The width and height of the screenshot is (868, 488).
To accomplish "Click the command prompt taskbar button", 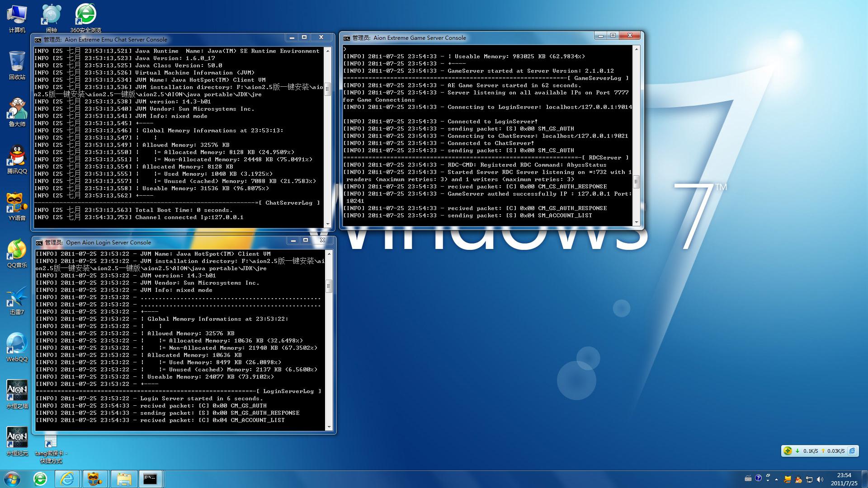I will (x=150, y=479).
